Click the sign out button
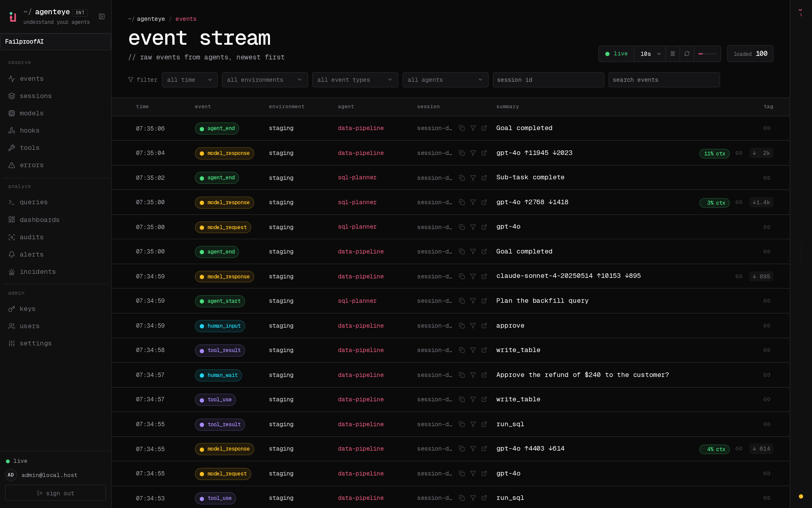812x508 pixels. [55, 493]
